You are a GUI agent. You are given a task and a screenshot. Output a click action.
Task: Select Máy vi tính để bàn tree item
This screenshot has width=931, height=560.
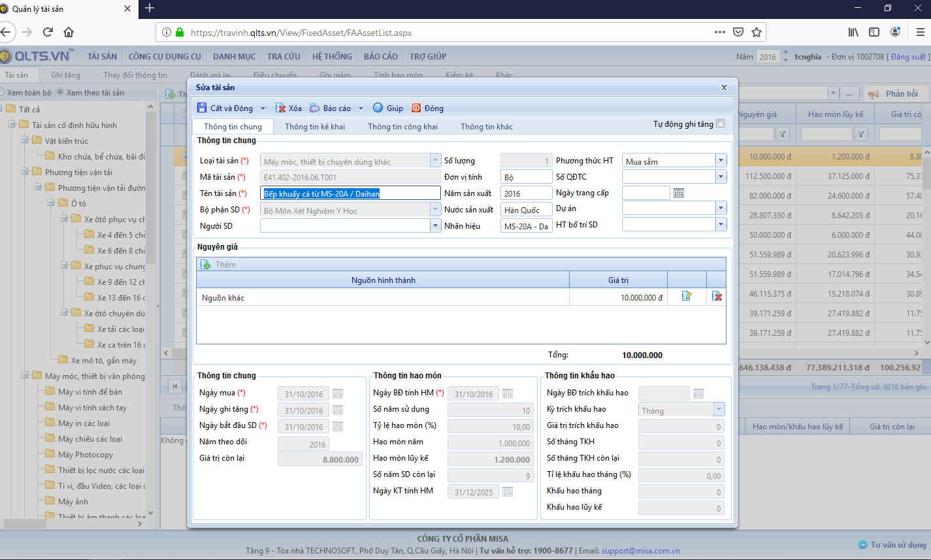(x=90, y=392)
